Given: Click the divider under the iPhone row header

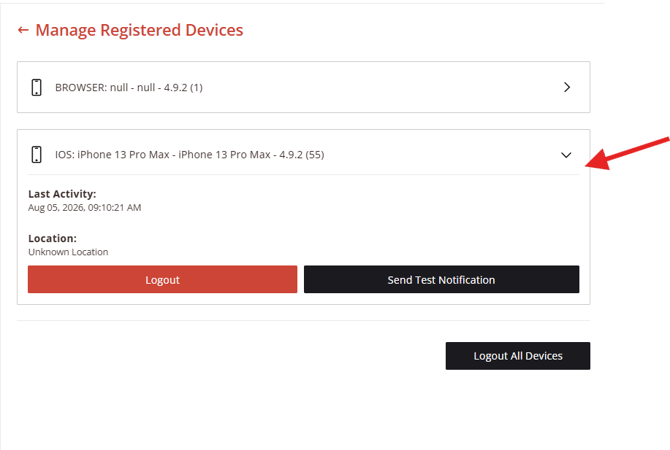Looking at the screenshot, I should click(303, 174).
